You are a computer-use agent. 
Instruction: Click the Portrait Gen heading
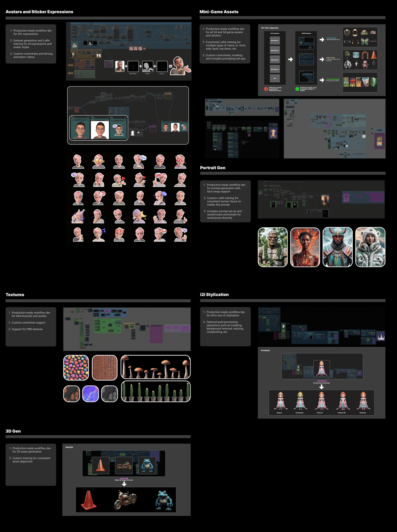tap(213, 168)
